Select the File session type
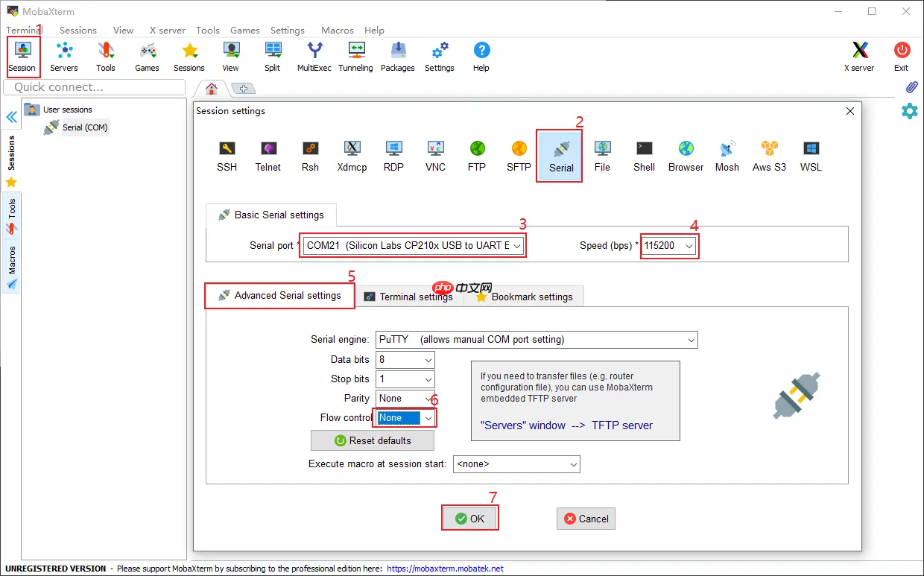Image resolution: width=924 pixels, height=576 pixels. pyautogui.click(x=602, y=156)
